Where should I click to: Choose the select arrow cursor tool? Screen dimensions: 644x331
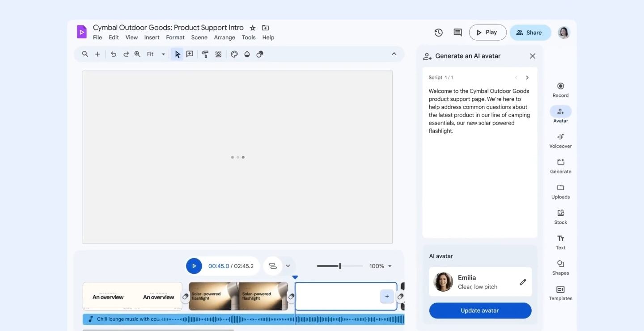click(177, 54)
